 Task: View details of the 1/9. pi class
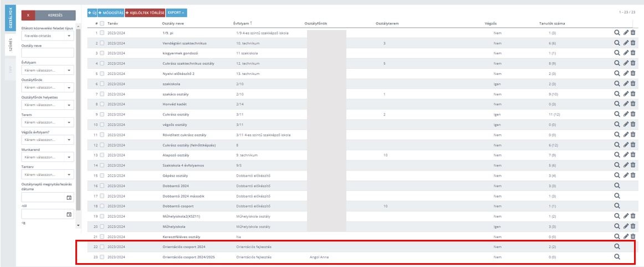(616, 33)
